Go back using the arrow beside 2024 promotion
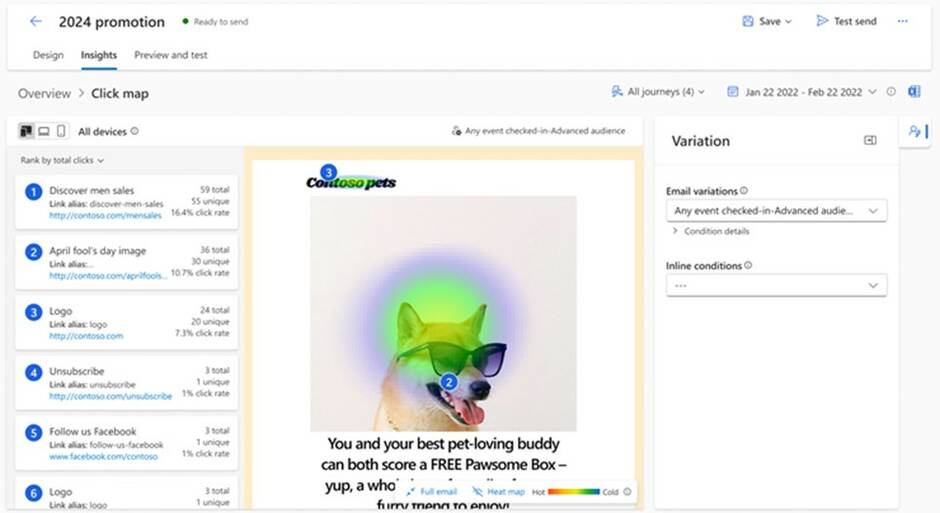940x513 pixels. click(x=36, y=22)
